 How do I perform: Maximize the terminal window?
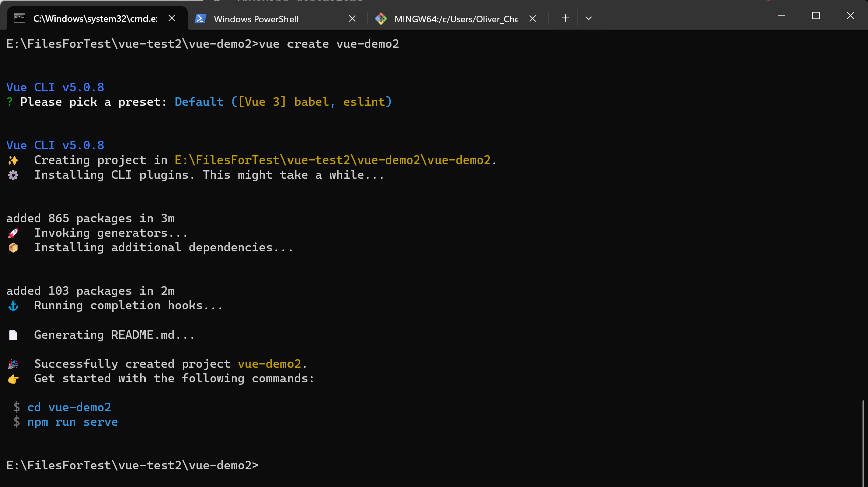[x=816, y=16]
